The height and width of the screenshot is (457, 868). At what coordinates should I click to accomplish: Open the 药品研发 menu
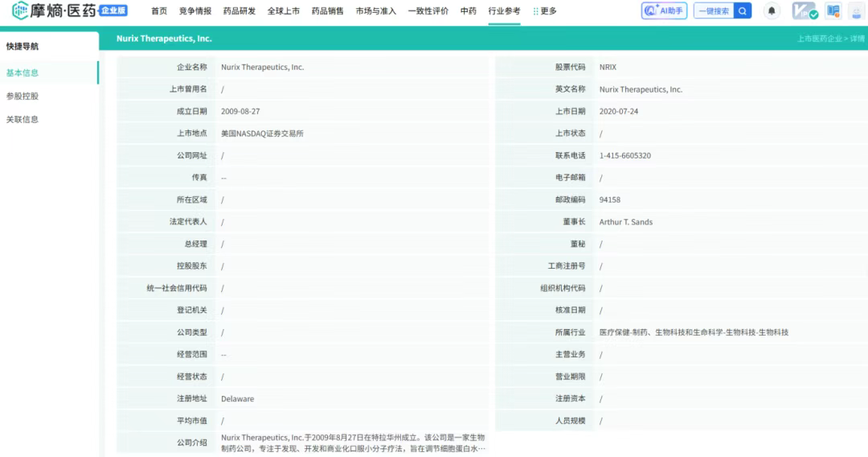tap(239, 11)
